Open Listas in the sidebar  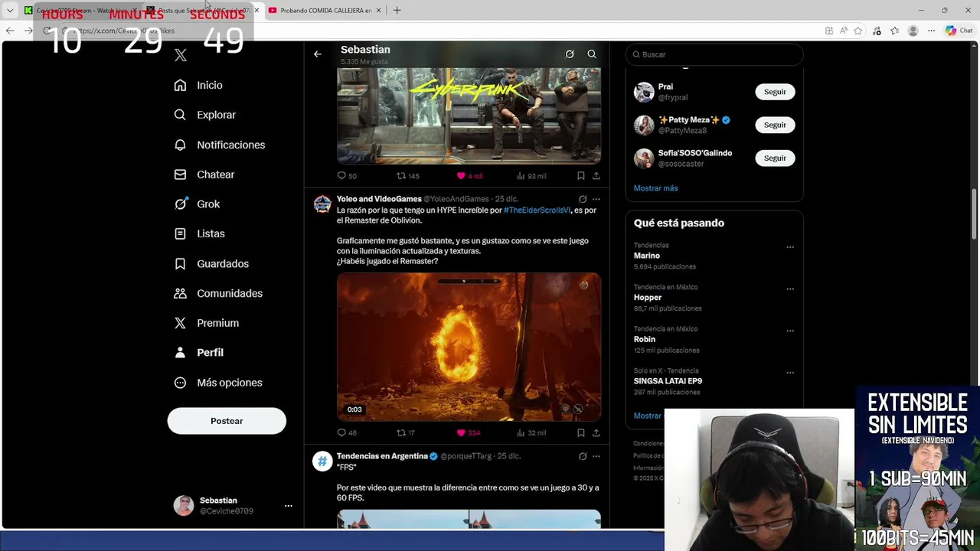coord(199,233)
